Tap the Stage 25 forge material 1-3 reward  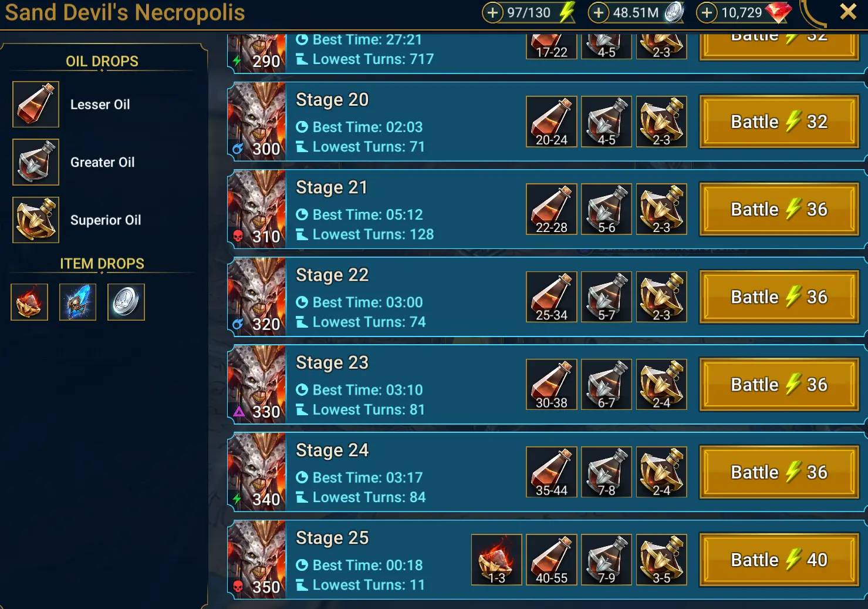[497, 560]
